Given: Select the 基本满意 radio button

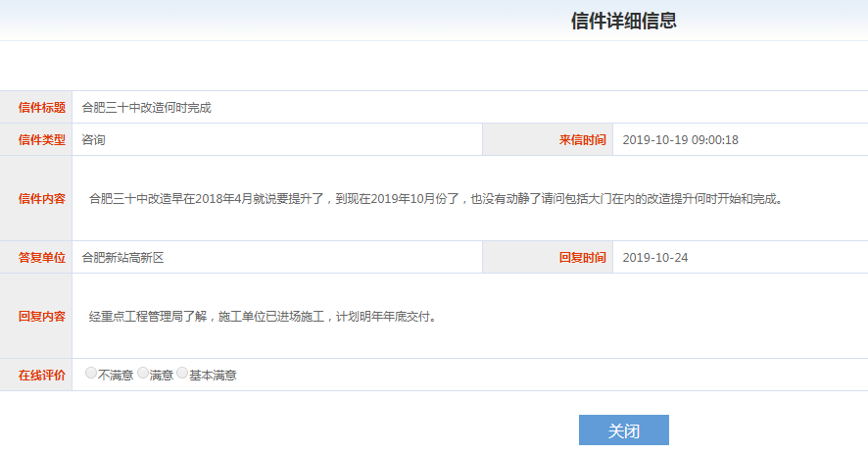Looking at the screenshot, I should pos(182,373).
